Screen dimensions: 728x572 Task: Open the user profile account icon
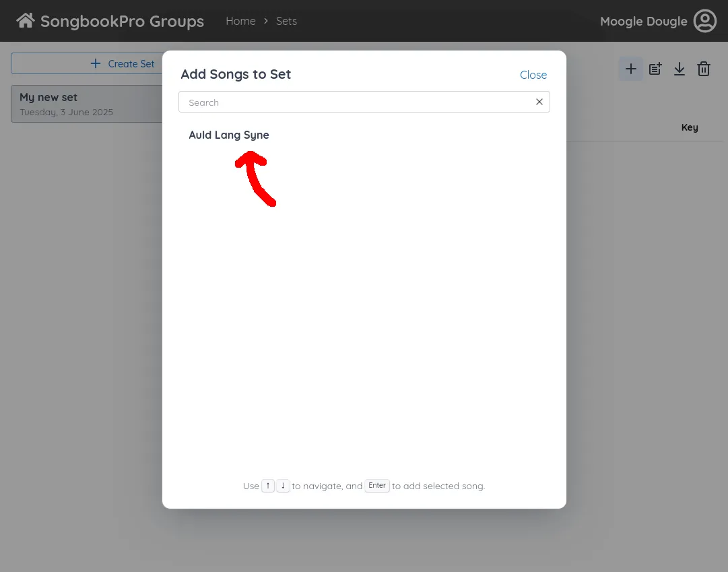(x=705, y=21)
